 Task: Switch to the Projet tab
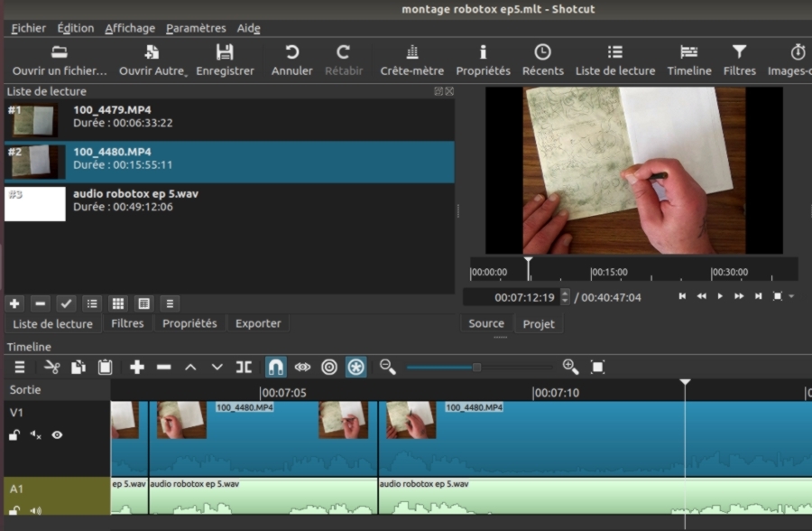539,323
